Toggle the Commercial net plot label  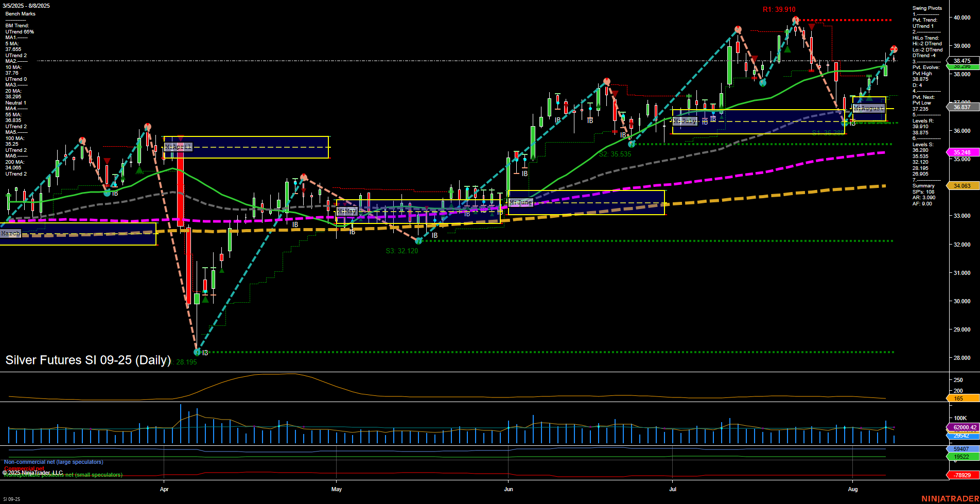coord(23,468)
